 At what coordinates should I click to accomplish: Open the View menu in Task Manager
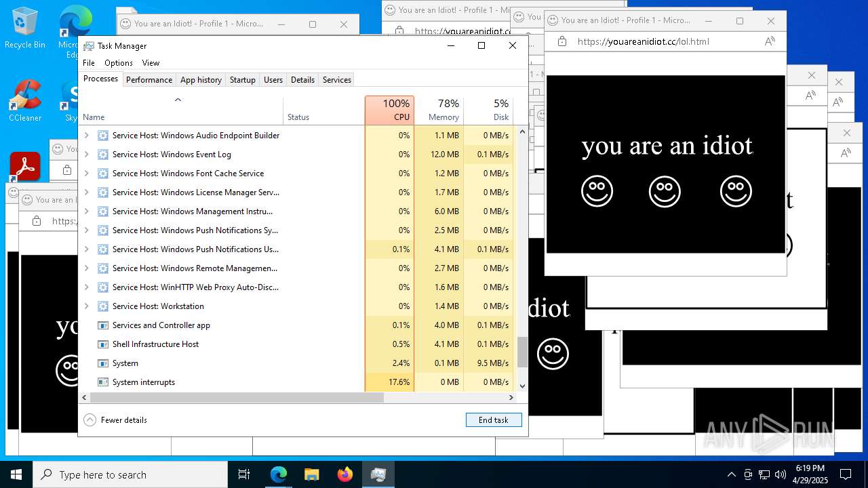pos(151,63)
